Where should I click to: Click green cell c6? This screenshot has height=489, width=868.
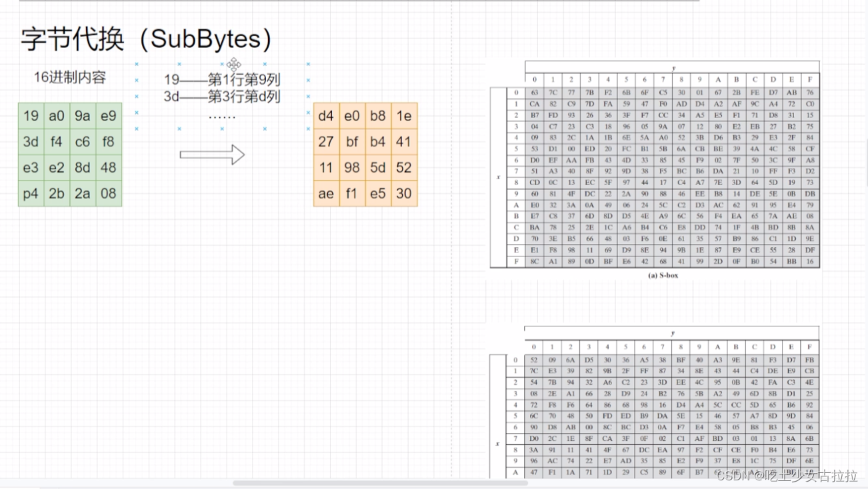pyautogui.click(x=83, y=142)
